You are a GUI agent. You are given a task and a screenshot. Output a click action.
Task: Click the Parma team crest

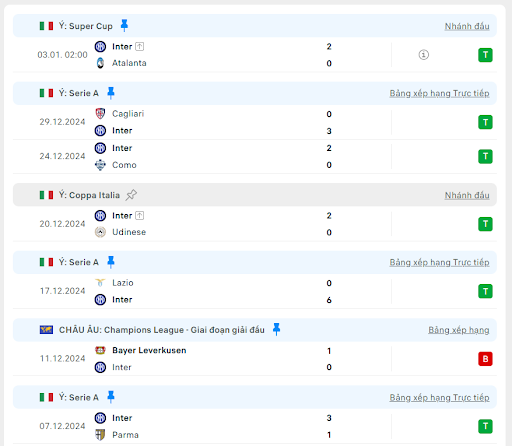[100, 435]
